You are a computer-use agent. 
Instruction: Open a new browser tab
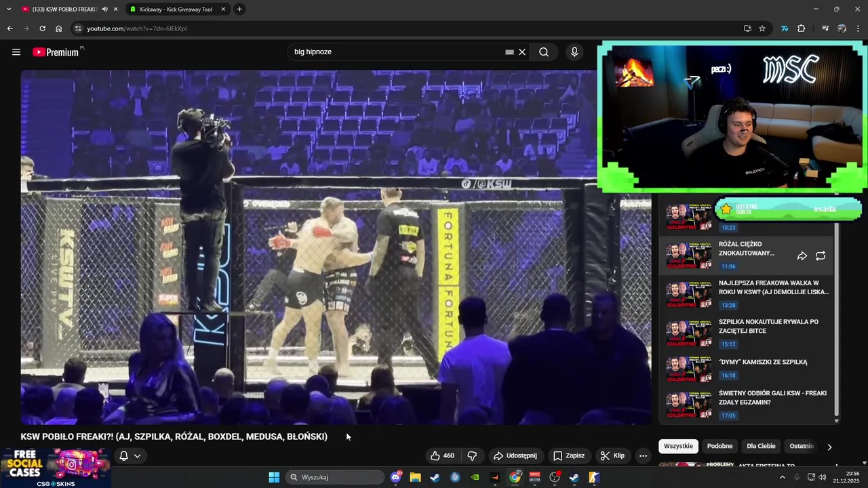(239, 9)
